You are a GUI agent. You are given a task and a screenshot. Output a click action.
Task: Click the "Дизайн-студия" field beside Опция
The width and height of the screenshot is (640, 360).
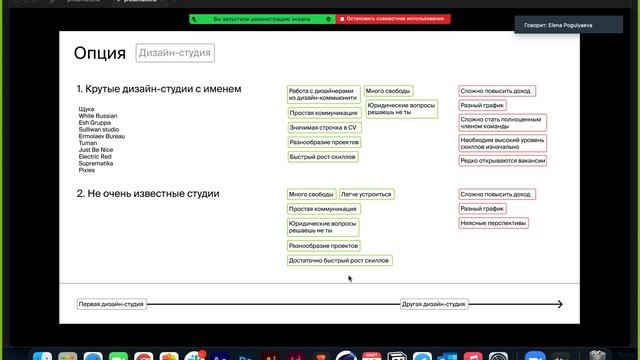[175, 53]
